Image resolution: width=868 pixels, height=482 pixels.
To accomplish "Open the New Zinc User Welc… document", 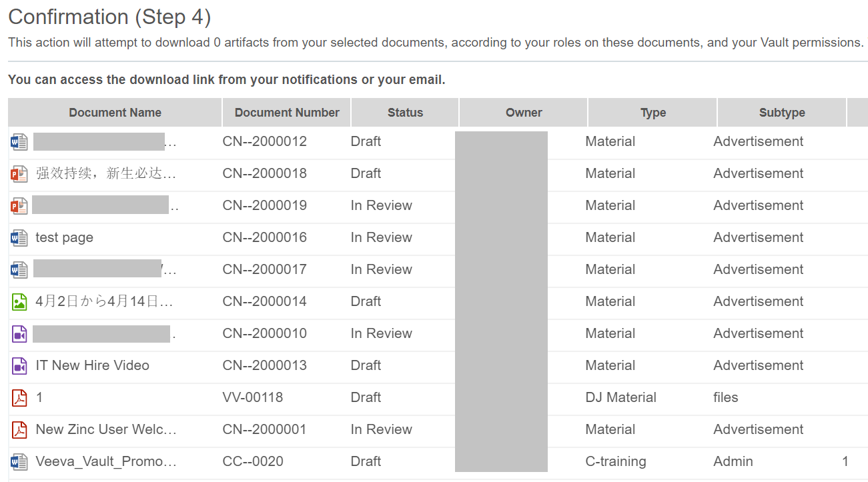I will pos(105,430).
